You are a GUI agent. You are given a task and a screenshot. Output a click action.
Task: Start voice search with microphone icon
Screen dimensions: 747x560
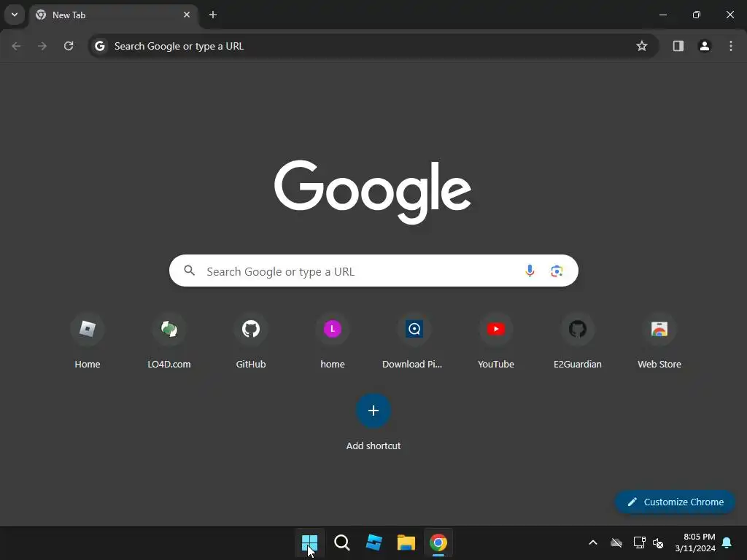pos(530,271)
